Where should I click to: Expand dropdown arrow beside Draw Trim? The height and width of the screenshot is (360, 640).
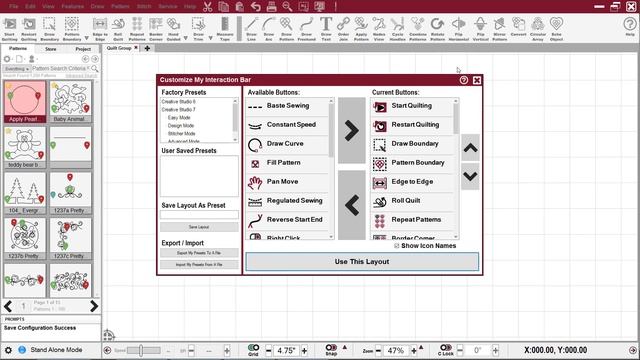[211, 38]
